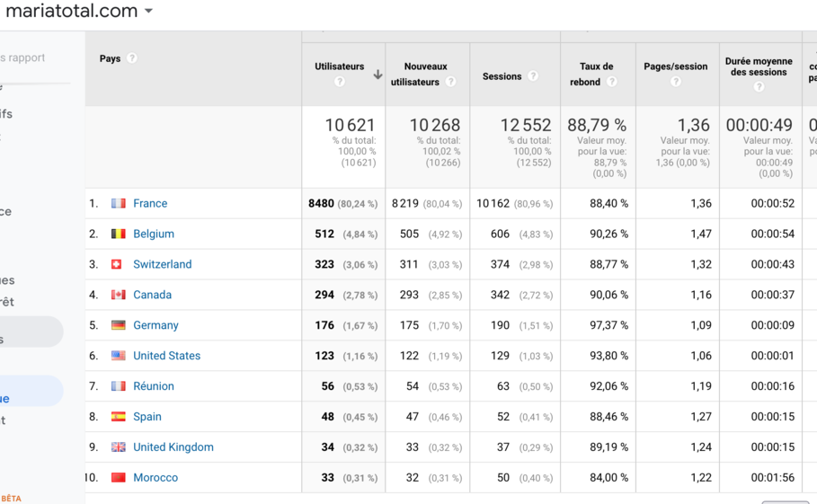
Task: Open the Belgium country link
Action: pos(154,234)
